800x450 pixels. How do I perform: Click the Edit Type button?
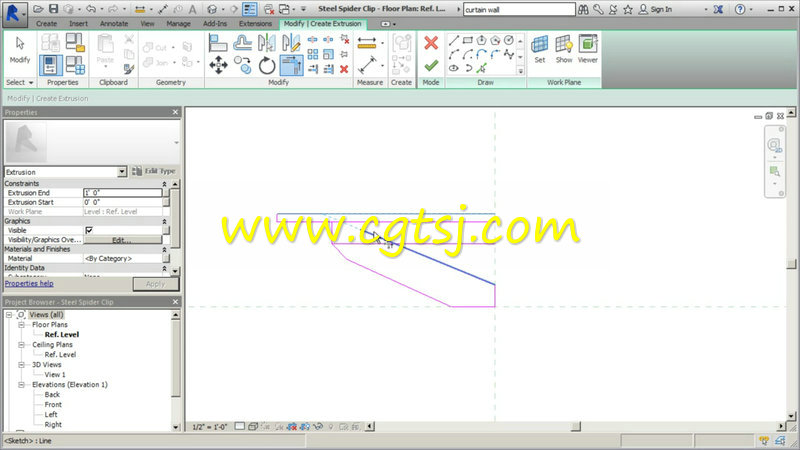pos(154,171)
